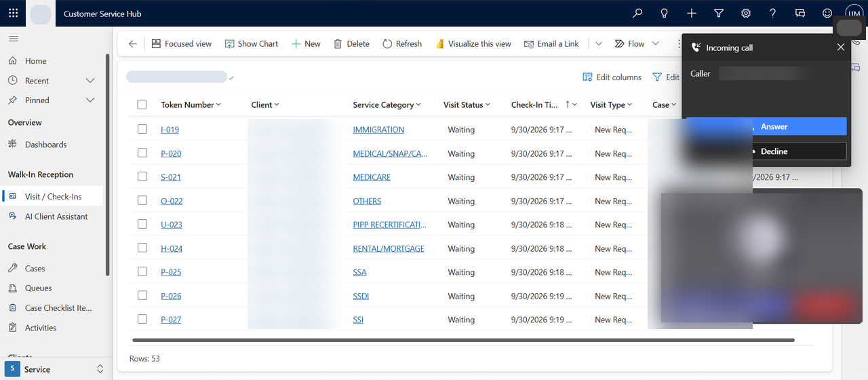Open more commands overflow ellipsis
The width and height of the screenshot is (868, 380).
678,43
